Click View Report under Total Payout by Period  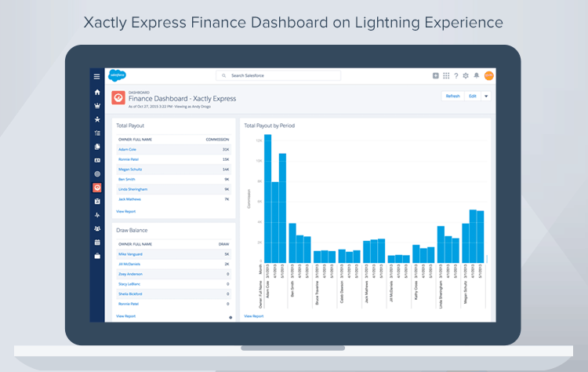coord(253,315)
